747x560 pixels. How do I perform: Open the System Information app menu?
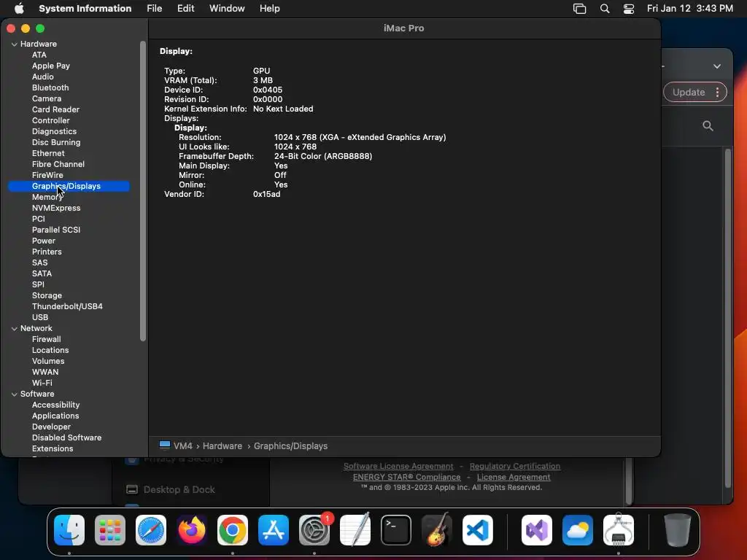click(85, 8)
